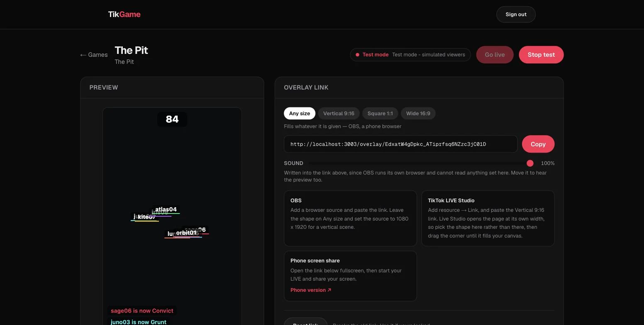Select the Any size overlay shape
The width and height of the screenshot is (644, 325).
300,114
